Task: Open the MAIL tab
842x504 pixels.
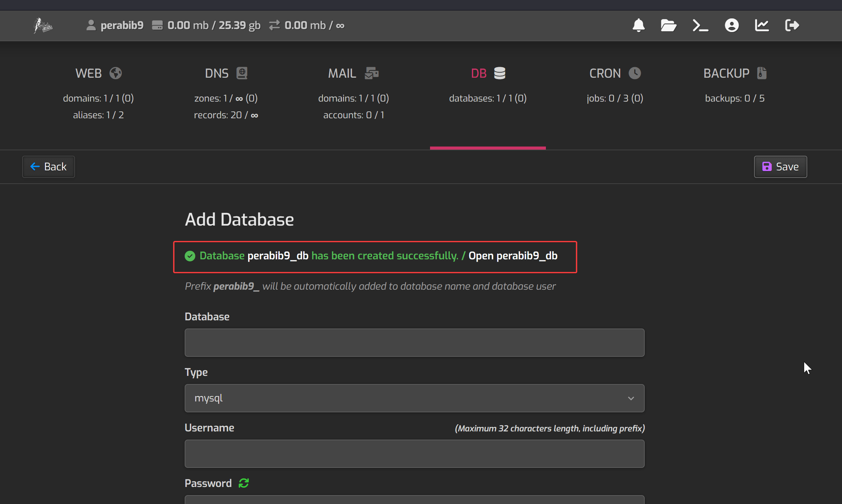Action: click(353, 73)
